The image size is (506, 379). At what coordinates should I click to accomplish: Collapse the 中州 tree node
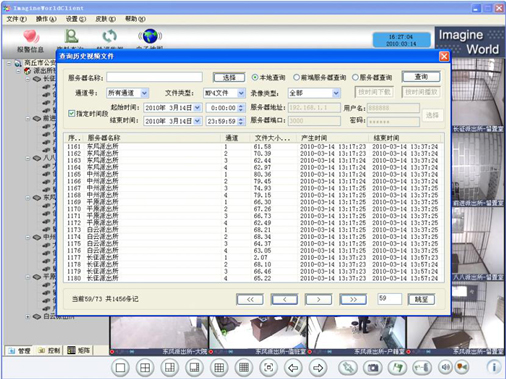(28, 237)
